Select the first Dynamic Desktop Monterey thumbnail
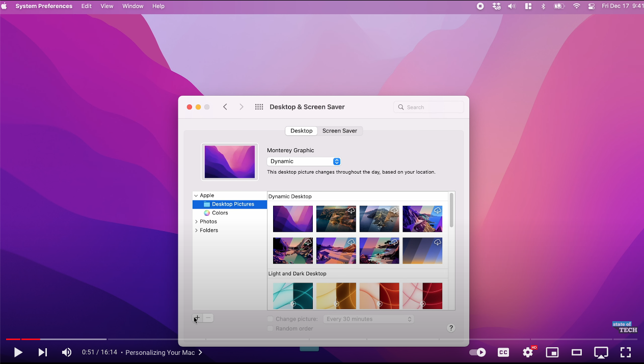Viewport: 644px width, 364px height. click(293, 219)
